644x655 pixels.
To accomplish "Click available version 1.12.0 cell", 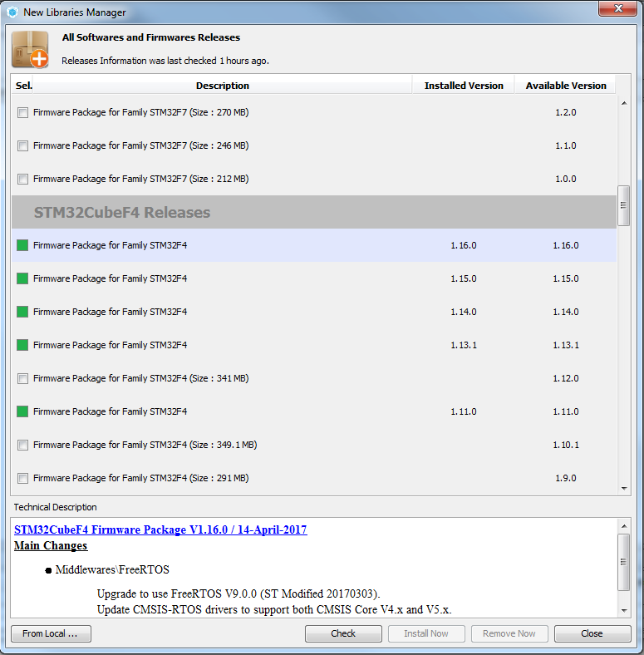I will (566, 378).
